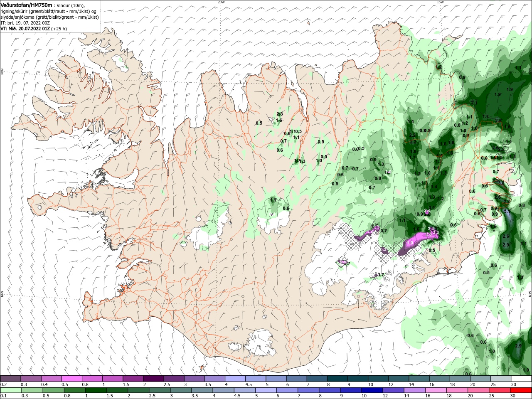Viewport: 532px width, 399px height.
Task: Click the 'Vindur (10m)' text in the header
Action: coord(70,5)
